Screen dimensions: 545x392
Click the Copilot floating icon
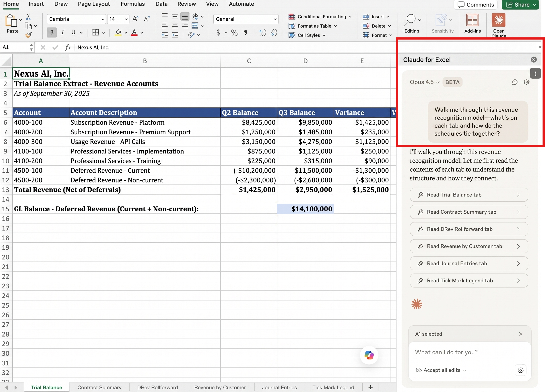tap(369, 355)
